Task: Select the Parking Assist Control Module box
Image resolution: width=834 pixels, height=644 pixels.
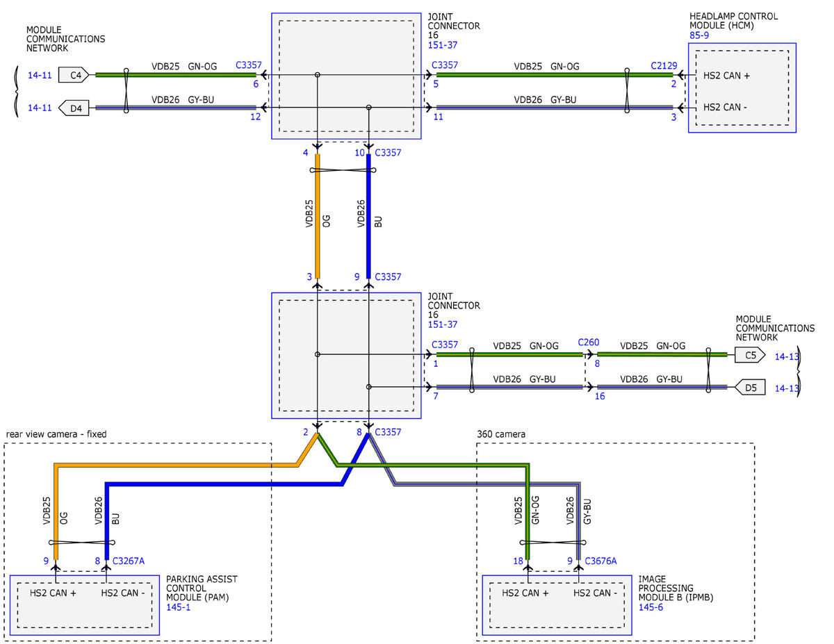Action: [x=84, y=604]
